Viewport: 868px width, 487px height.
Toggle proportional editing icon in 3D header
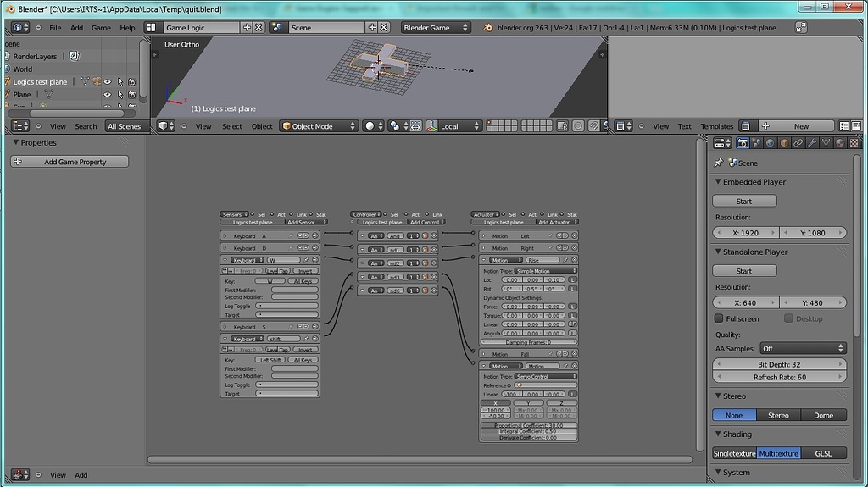click(578, 126)
